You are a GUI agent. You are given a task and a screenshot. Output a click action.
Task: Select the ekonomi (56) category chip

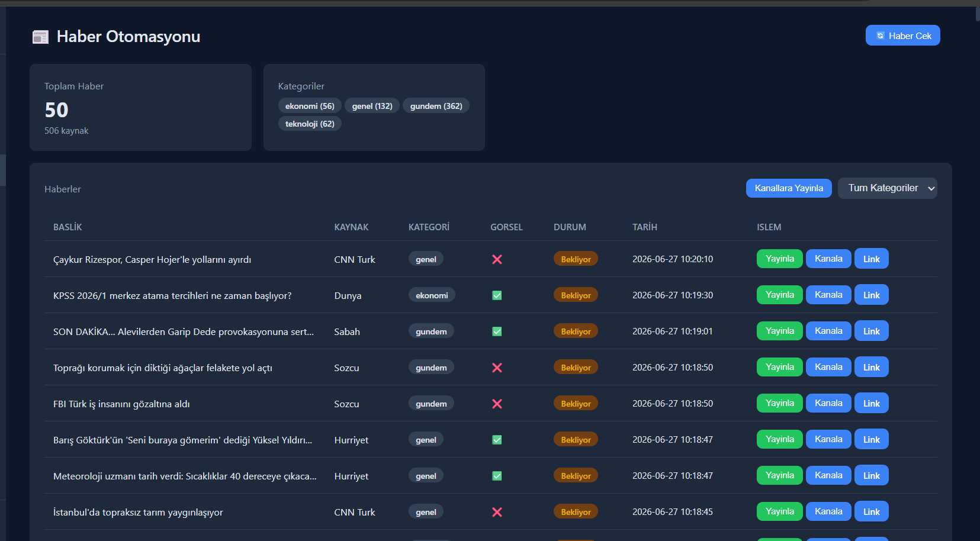click(x=310, y=106)
